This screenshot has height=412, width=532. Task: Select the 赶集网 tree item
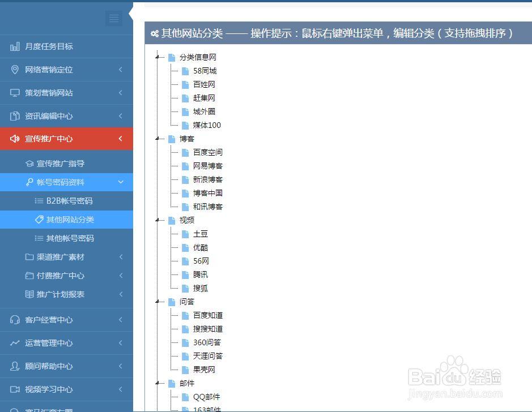(x=204, y=98)
